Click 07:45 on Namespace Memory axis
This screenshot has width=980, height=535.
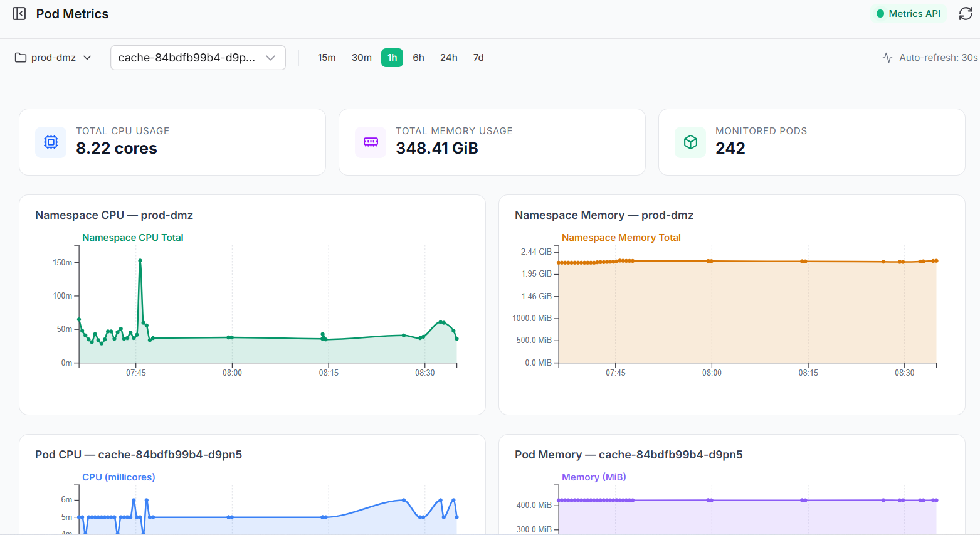(x=616, y=373)
